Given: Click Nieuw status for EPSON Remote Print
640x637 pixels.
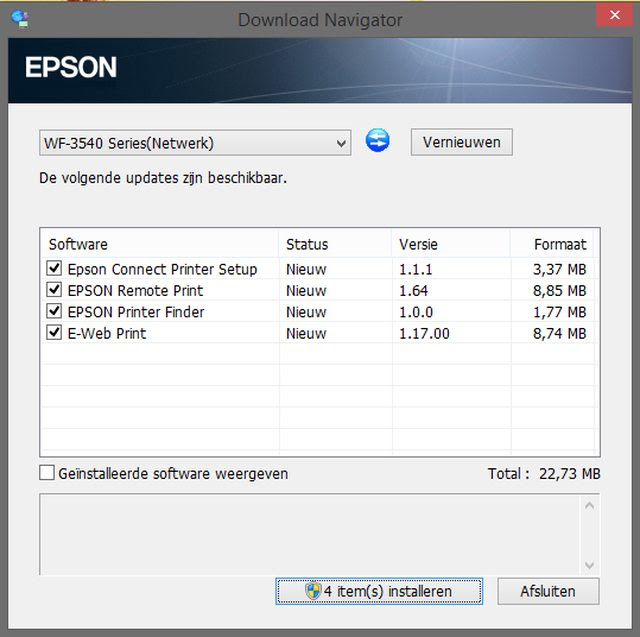Looking at the screenshot, I should tap(306, 291).
